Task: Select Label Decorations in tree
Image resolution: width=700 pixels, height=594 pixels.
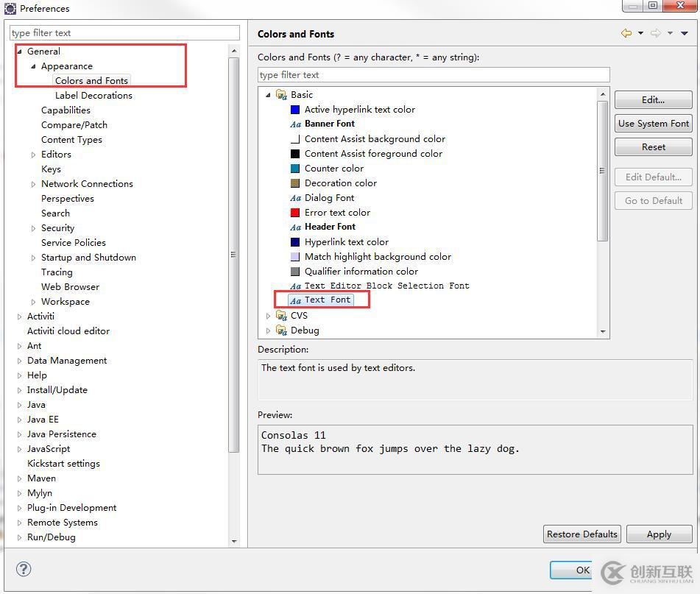Action: coord(93,96)
